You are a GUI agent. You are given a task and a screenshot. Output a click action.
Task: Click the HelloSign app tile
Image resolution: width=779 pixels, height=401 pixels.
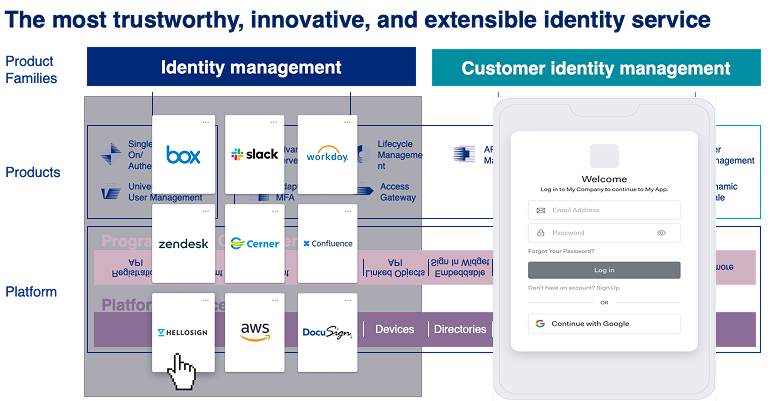pos(183,332)
